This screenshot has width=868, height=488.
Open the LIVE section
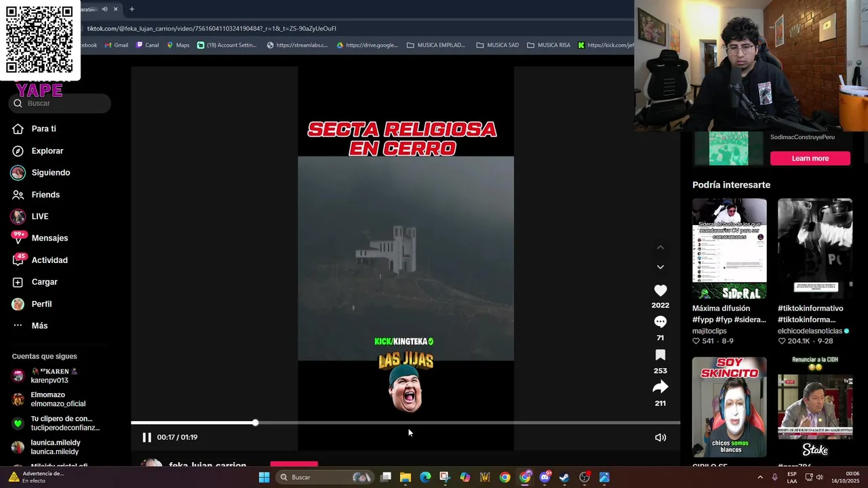[39, 216]
